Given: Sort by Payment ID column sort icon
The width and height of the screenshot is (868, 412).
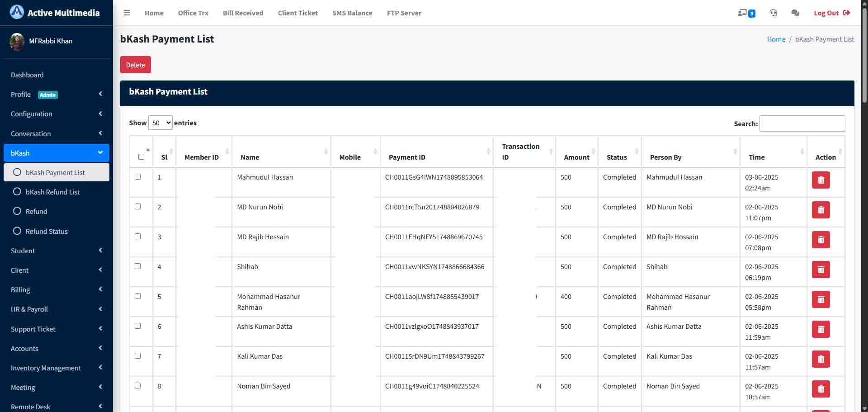Looking at the screenshot, I should (x=488, y=151).
